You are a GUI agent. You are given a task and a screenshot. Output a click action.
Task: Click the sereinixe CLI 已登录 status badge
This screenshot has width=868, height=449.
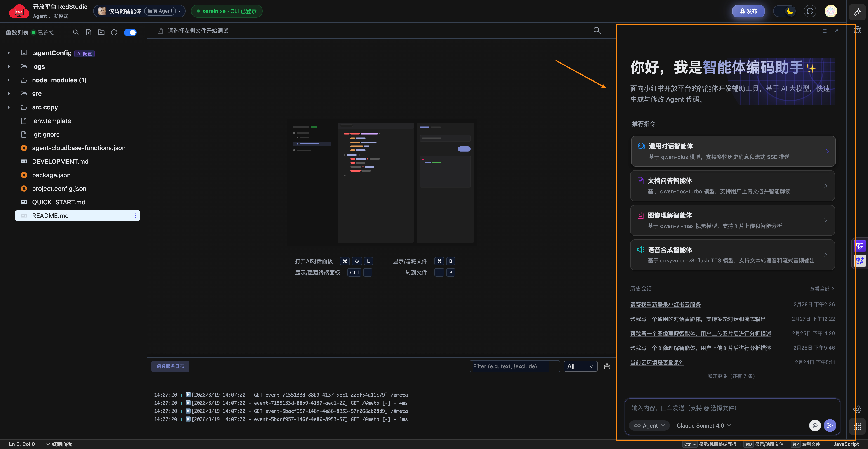tap(227, 11)
